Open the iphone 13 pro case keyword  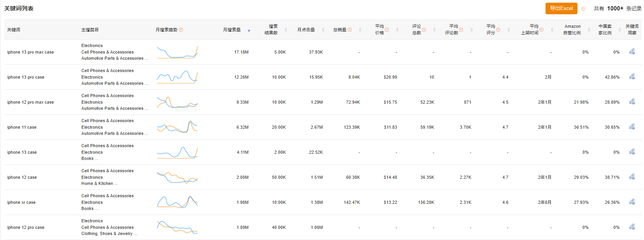tap(26, 77)
